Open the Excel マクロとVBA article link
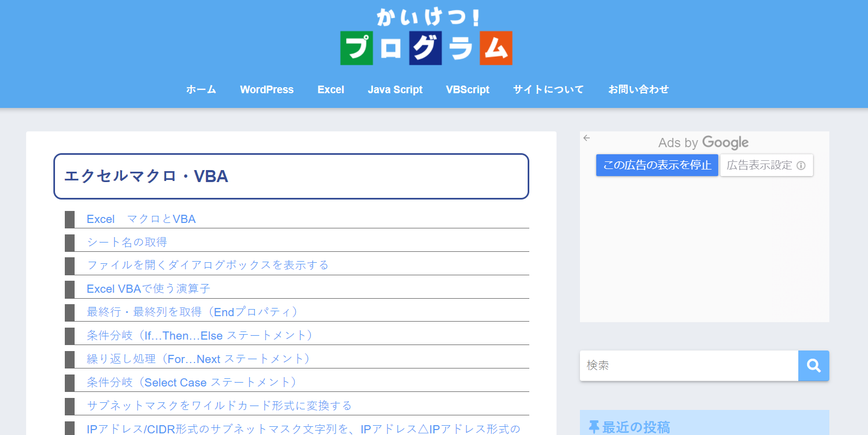Viewport: 868px width, 435px height. click(x=141, y=219)
